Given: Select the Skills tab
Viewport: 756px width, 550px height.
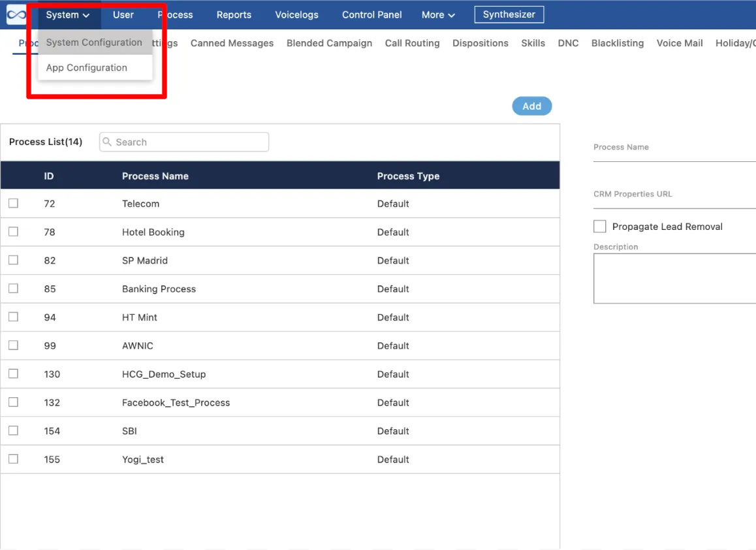Looking at the screenshot, I should point(533,43).
